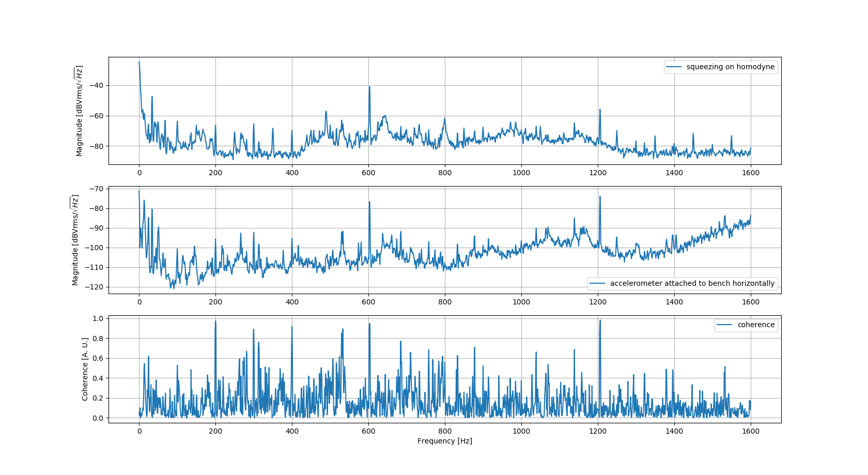This screenshot has width=868, height=475.
Task: Click the 0.6 tick on coherence axis
Action: (98, 358)
